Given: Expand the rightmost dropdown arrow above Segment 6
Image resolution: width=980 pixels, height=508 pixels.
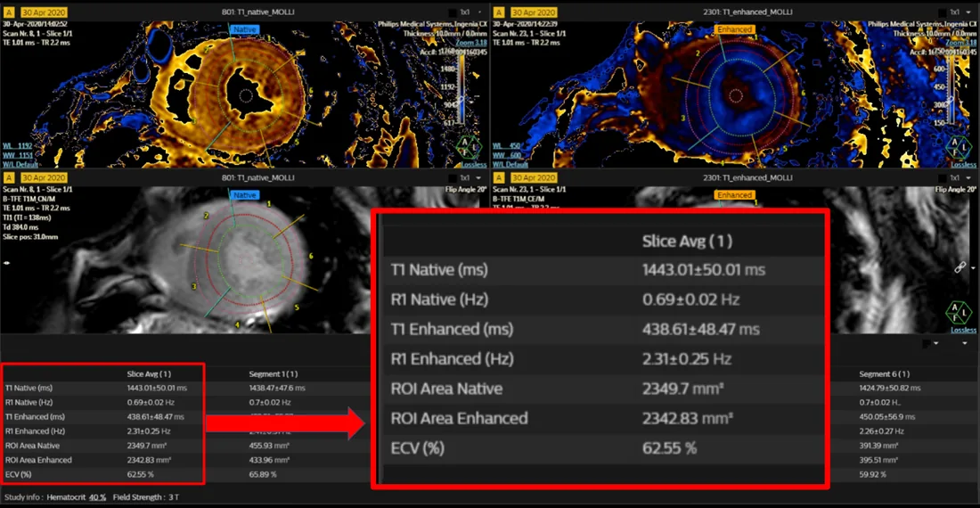Looking at the screenshot, I should (965, 344).
